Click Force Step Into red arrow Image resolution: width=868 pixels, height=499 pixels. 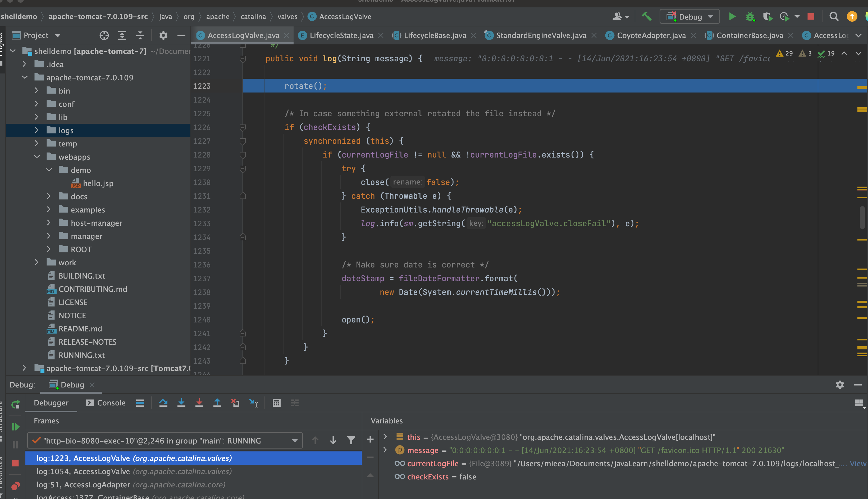199,403
